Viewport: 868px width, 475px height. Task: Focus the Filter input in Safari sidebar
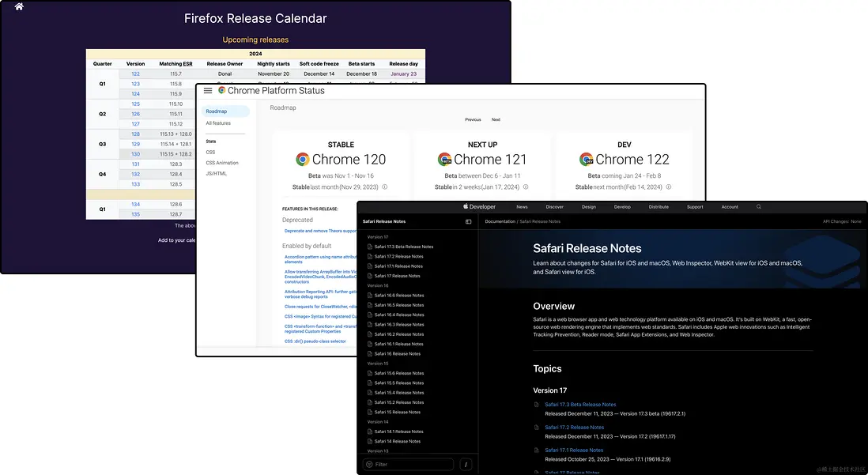coord(409,465)
